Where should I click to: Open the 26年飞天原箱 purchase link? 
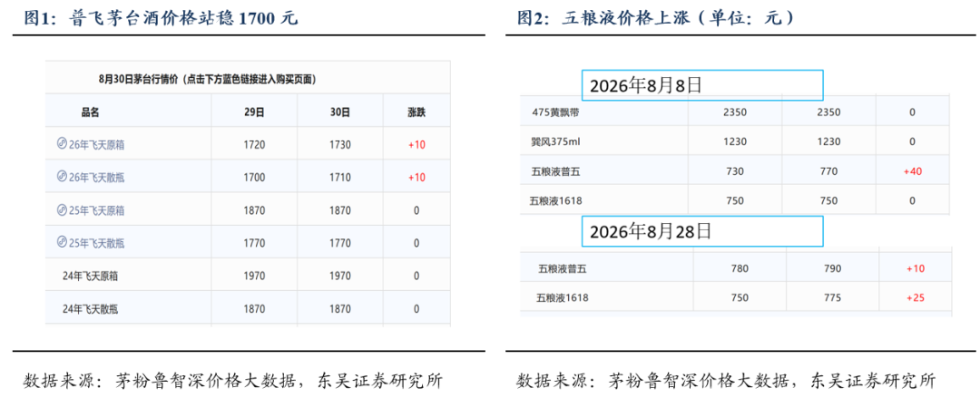pos(96,145)
